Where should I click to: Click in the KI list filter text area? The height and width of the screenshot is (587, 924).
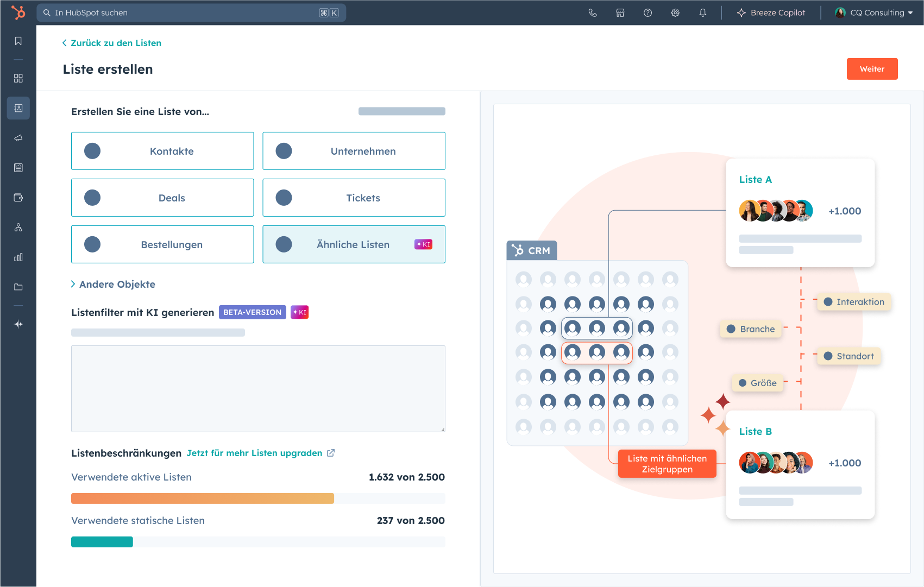click(x=258, y=389)
